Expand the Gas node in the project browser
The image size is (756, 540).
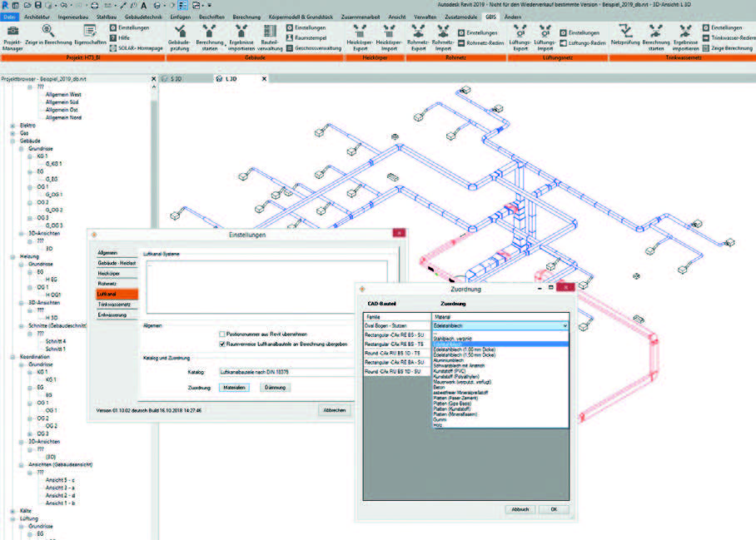click(x=12, y=133)
